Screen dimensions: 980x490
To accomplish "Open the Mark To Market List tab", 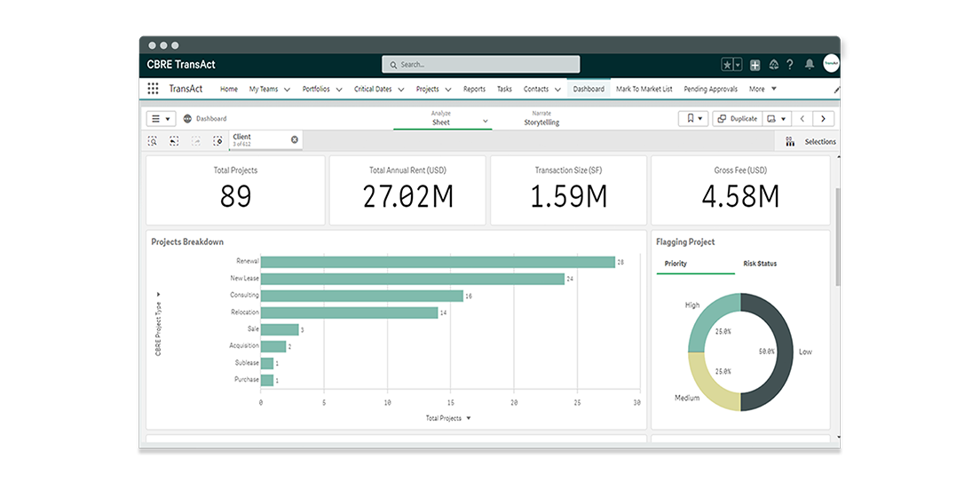I will tap(644, 89).
